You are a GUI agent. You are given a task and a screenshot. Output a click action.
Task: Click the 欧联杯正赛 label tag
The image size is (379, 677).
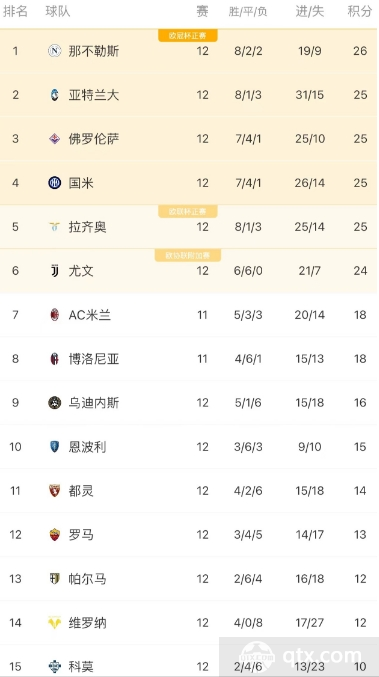point(187,212)
